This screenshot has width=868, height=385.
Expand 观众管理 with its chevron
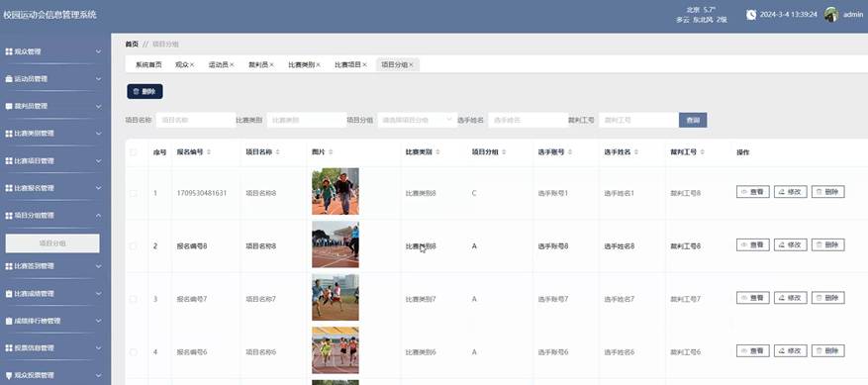point(99,51)
